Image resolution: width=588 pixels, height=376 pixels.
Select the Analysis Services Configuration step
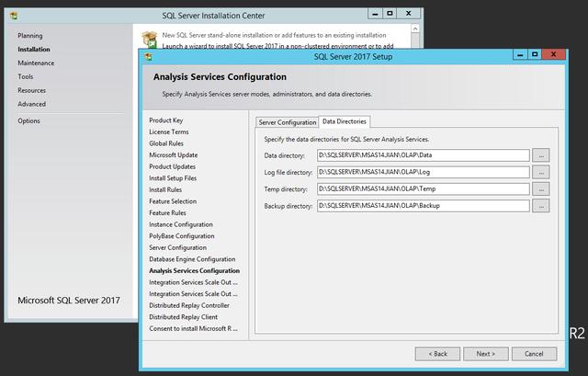[x=194, y=271]
